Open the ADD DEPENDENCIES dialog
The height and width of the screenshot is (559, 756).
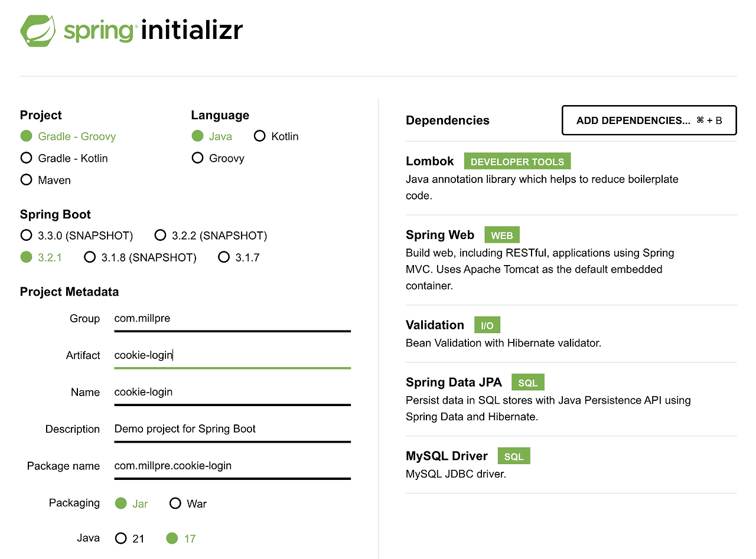tap(649, 120)
